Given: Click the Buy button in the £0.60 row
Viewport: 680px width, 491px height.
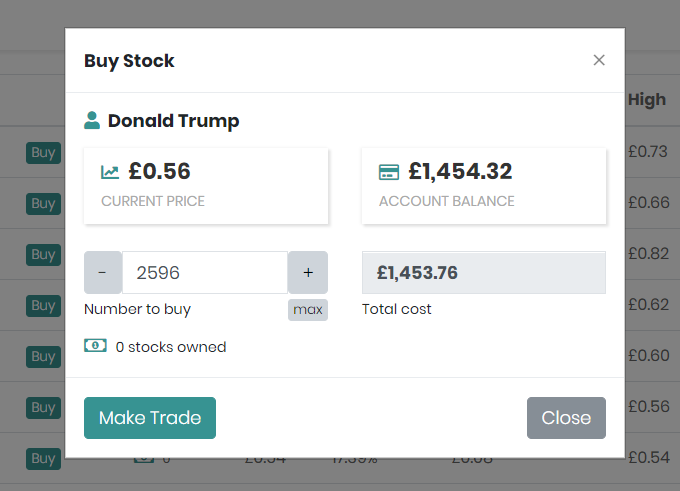Looking at the screenshot, I should (43, 357).
